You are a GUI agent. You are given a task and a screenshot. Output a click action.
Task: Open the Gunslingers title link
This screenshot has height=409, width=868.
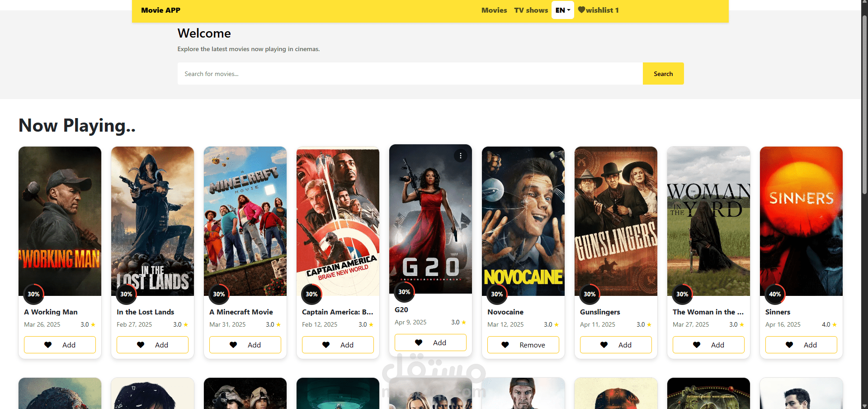coord(600,312)
